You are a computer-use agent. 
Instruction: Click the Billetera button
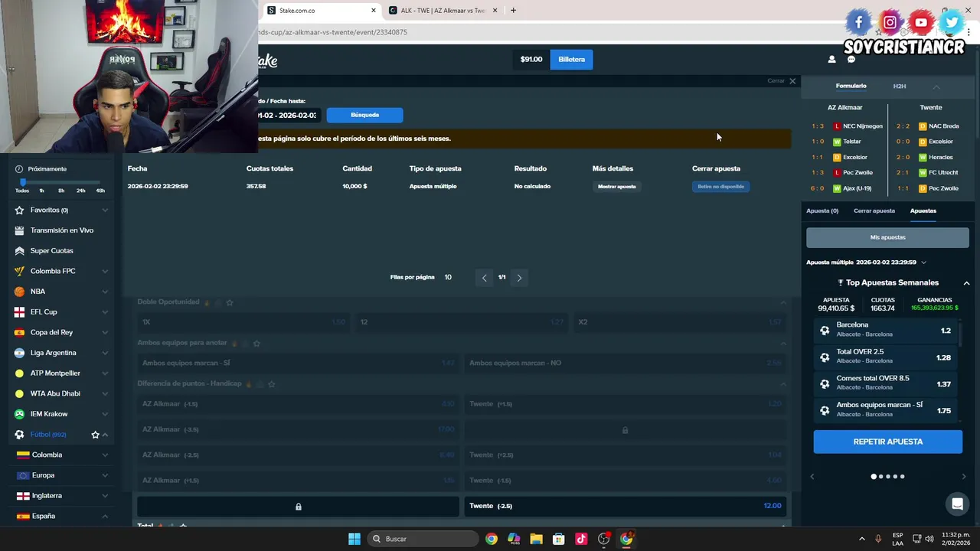pyautogui.click(x=571, y=59)
